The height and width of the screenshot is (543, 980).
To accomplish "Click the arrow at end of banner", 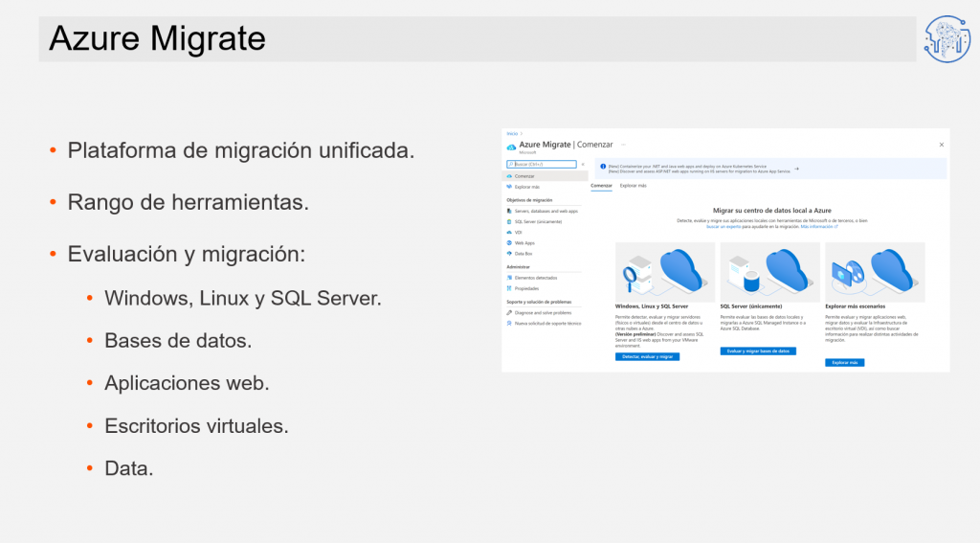I will [796, 169].
